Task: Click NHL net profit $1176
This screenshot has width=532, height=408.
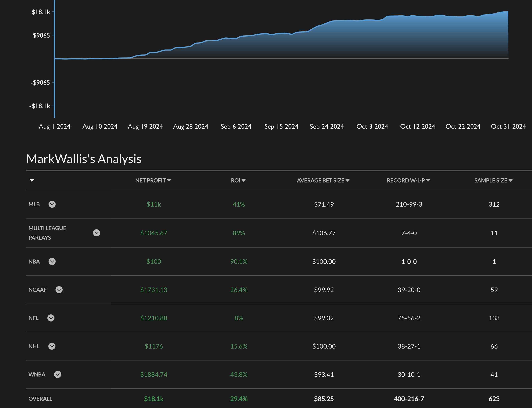Action: [x=154, y=346]
